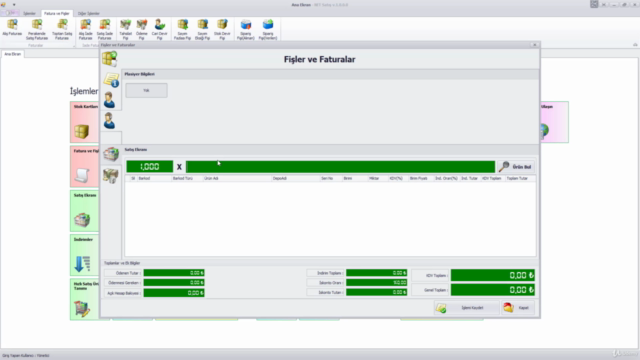Viewport: 640px width, 360px height.
Task: Click the Miktar column header
Action: point(378,178)
